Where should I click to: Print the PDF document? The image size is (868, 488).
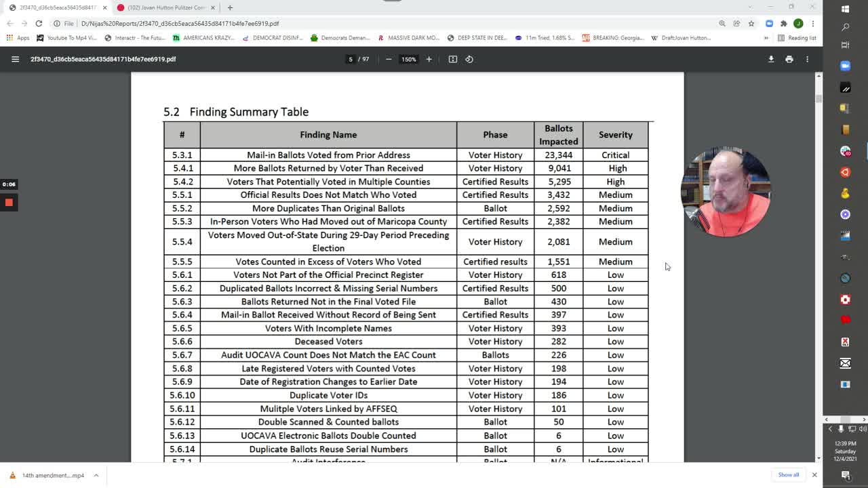coord(789,59)
